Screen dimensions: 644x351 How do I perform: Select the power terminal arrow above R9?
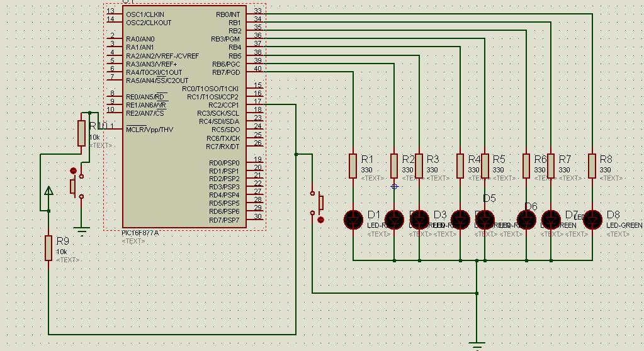click(x=49, y=190)
